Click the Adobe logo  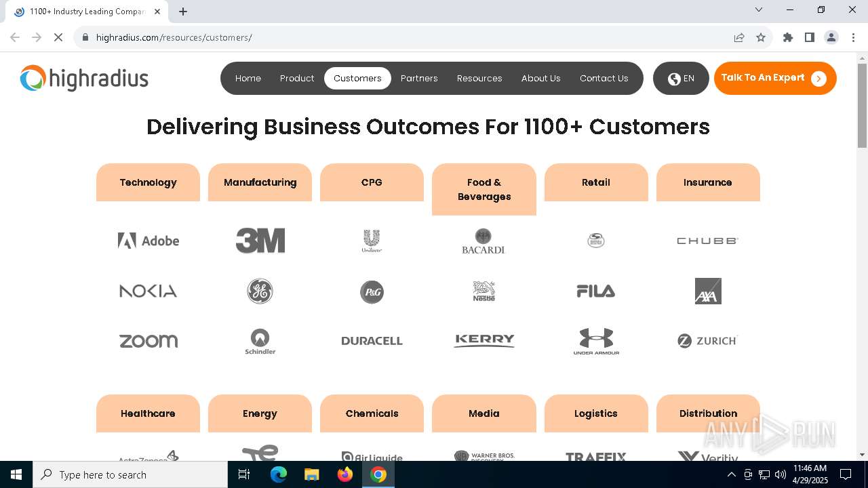tap(149, 241)
